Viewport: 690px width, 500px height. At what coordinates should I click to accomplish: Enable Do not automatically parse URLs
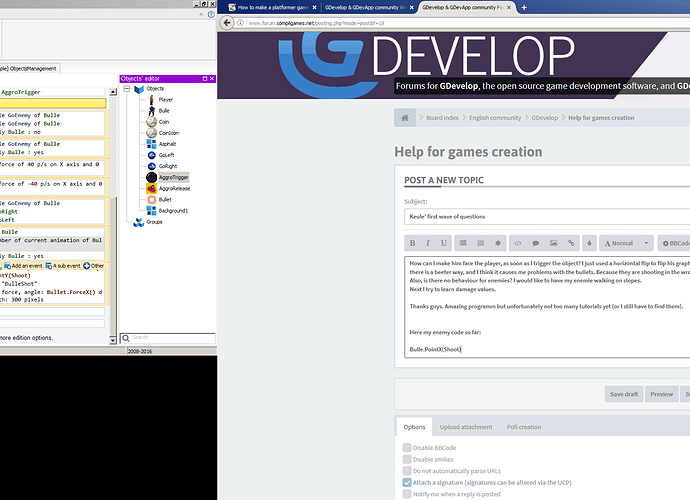[407, 471]
